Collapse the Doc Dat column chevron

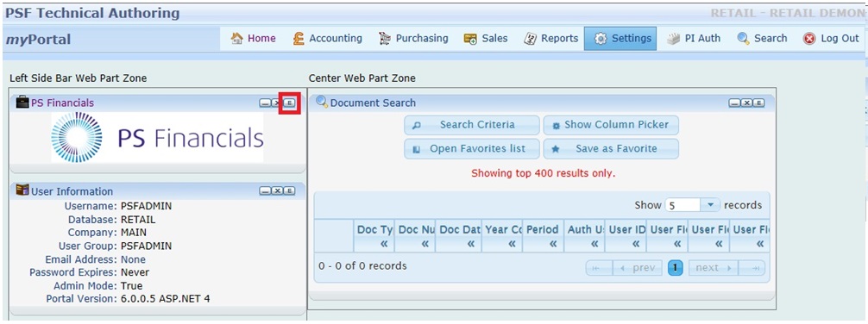(470, 243)
